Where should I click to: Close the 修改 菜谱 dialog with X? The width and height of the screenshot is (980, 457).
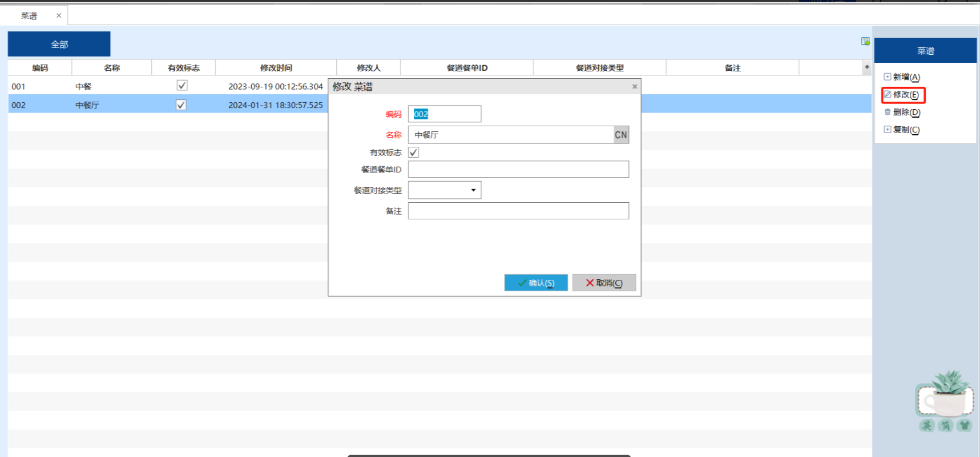[x=634, y=87]
